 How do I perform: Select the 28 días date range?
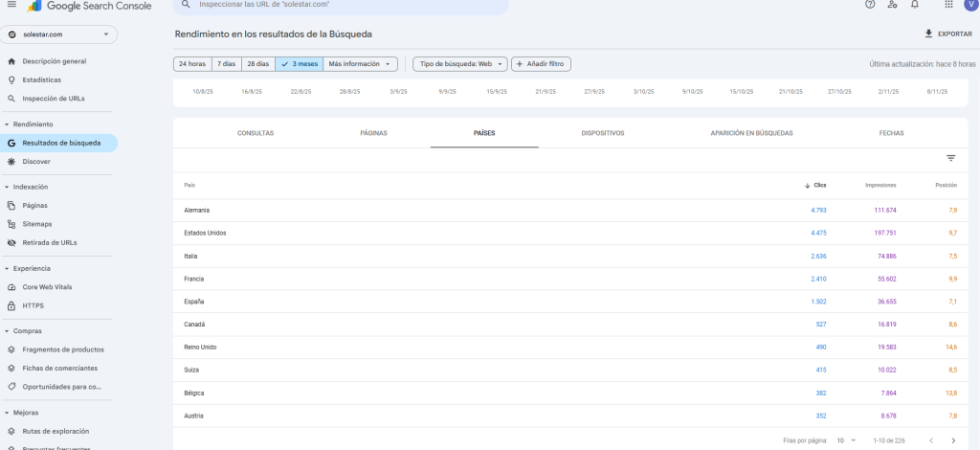[257, 64]
